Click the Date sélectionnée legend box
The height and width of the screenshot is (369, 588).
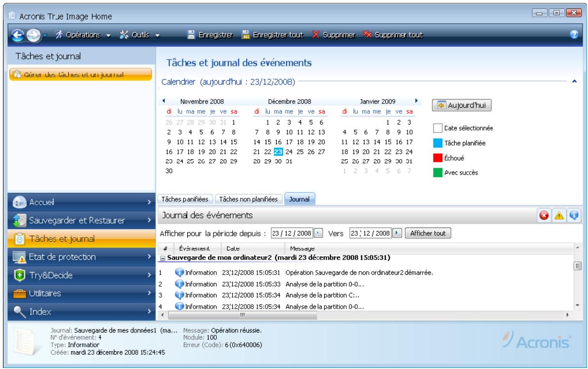438,128
